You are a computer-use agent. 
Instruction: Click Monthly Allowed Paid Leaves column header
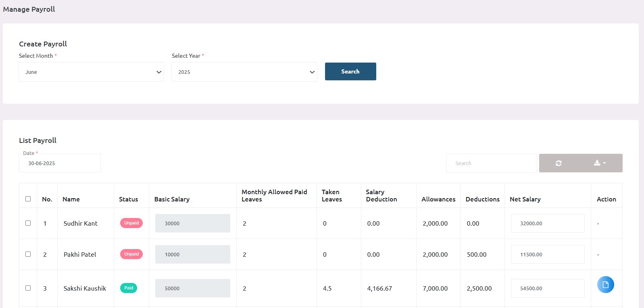pos(274,195)
